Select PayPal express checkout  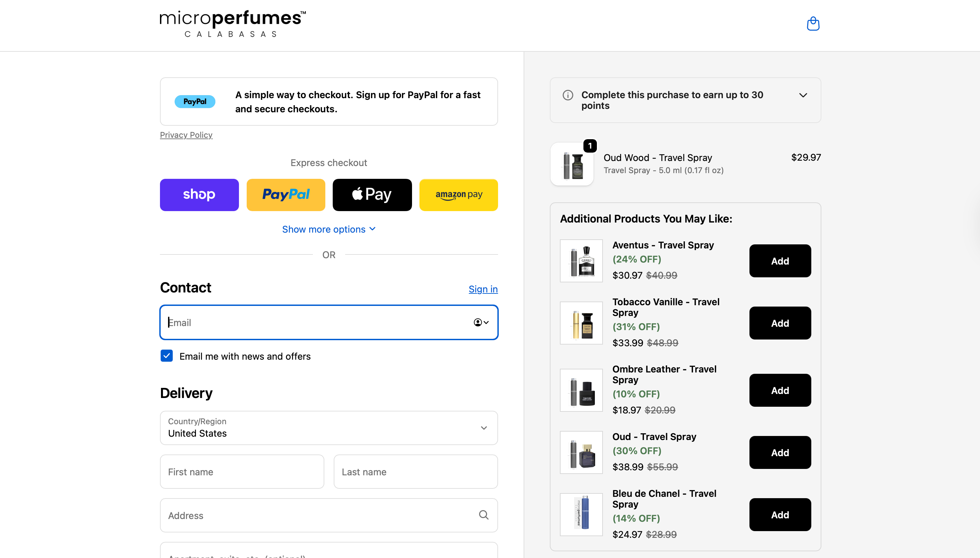286,194
